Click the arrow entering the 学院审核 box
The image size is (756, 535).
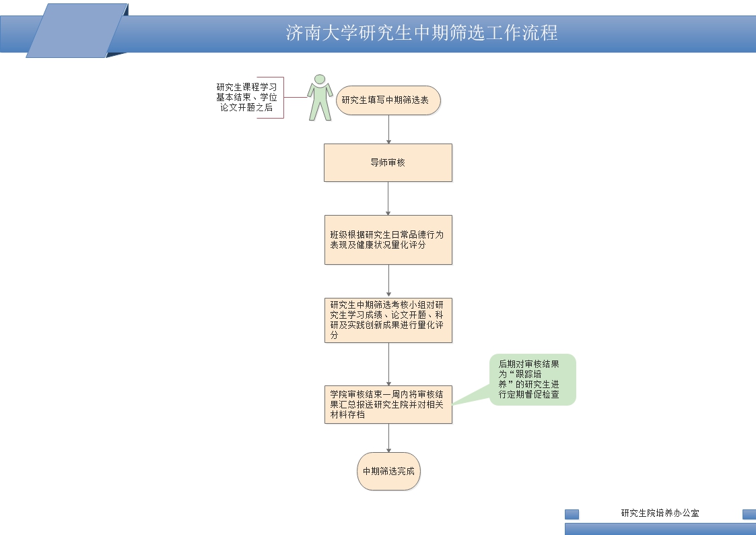(x=388, y=364)
